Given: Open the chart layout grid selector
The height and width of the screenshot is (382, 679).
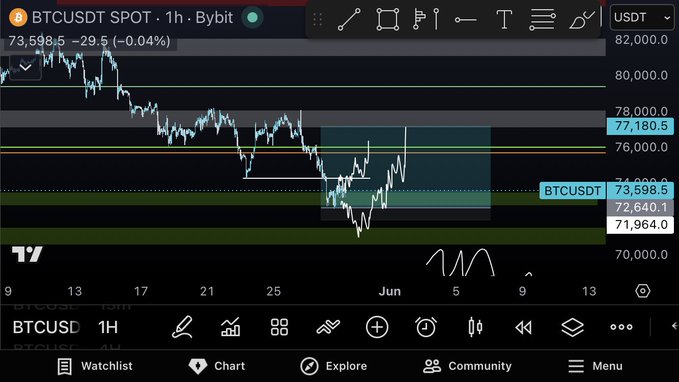Looking at the screenshot, I should (279, 327).
